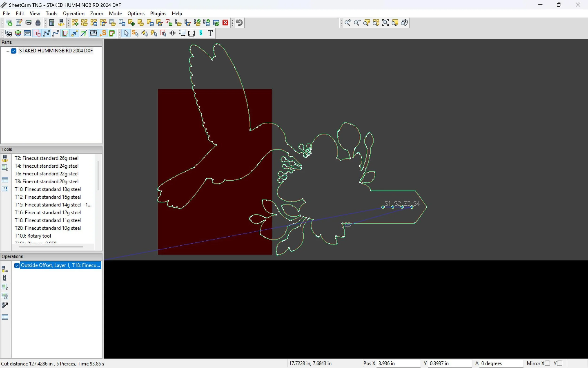Viewport: 588px width, 368px height.
Task: Select the Text tool icon
Action: (210, 33)
